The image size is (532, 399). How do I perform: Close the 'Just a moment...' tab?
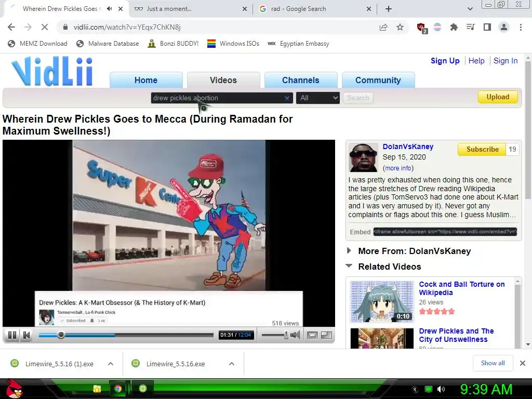(x=245, y=9)
